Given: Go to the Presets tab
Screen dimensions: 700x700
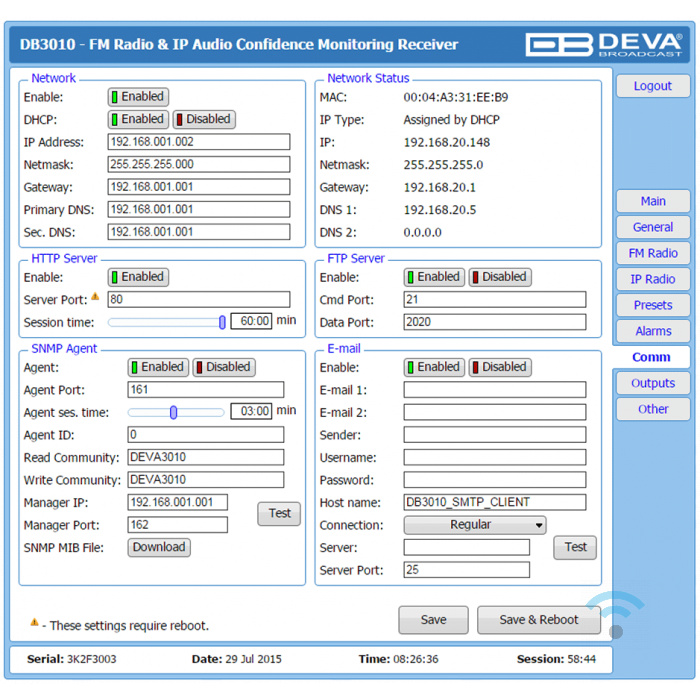Looking at the screenshot, I should click(x=652, y=305).
